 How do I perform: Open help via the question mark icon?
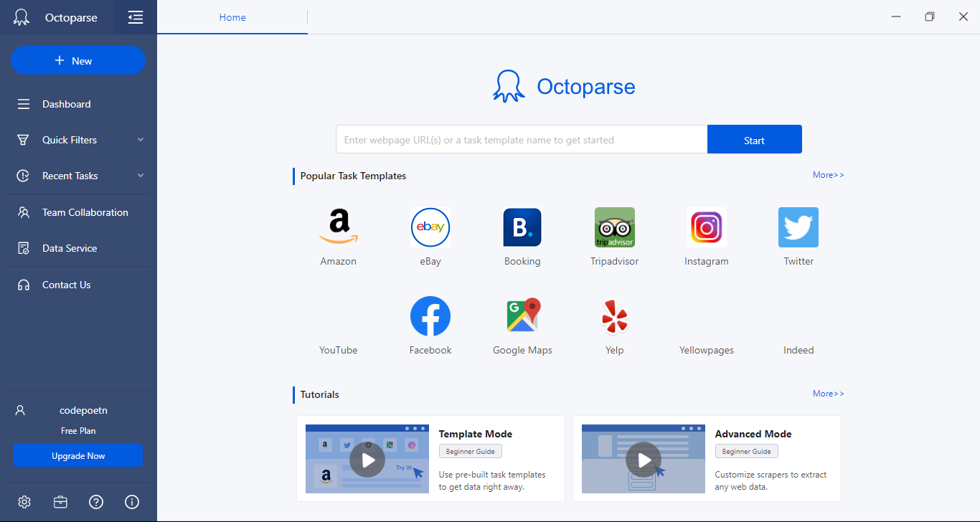96,502
